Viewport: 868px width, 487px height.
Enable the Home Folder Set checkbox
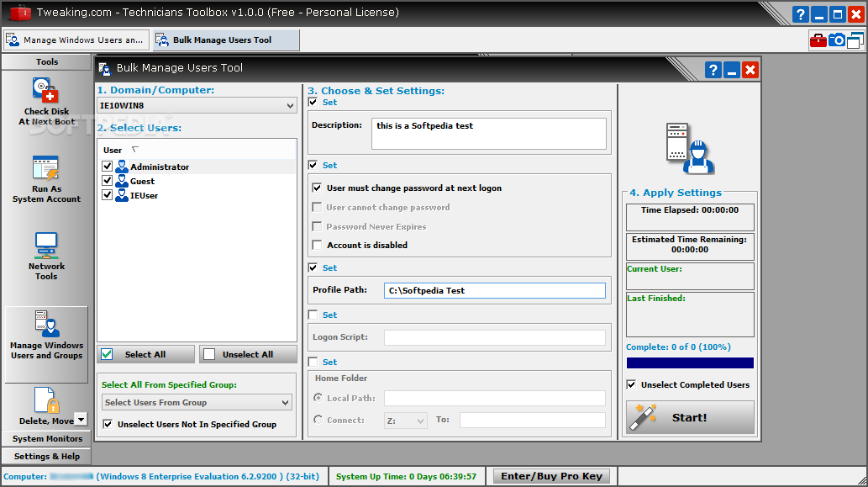coord(313,362)
